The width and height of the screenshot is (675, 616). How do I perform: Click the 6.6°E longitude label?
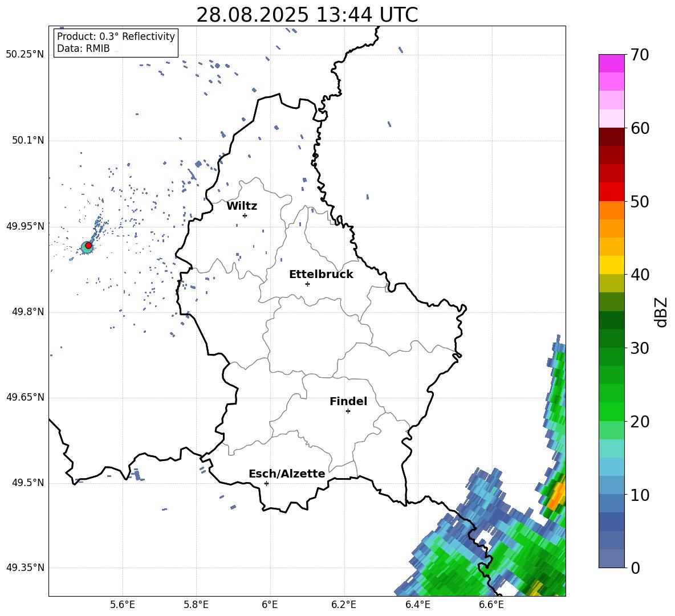(491, 605)
